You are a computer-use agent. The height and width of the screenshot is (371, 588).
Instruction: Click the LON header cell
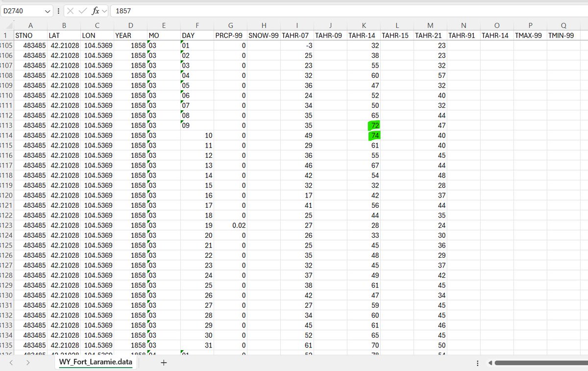(97, 35)
